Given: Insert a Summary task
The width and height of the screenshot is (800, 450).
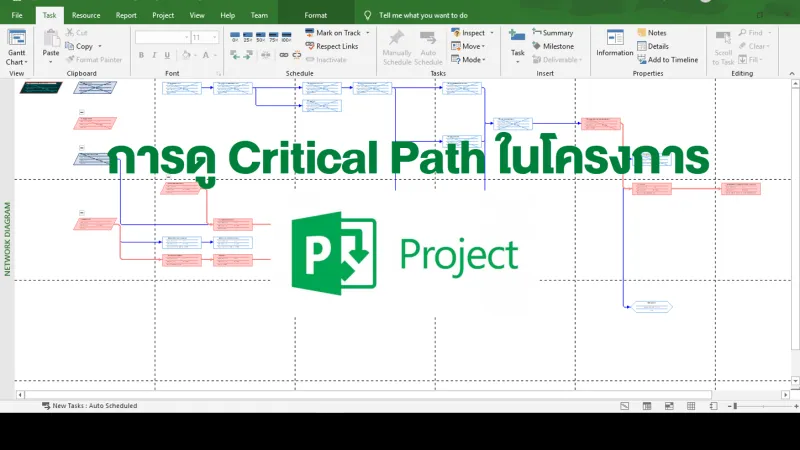Looking at the screenshot, I should click(x=553, y=33).
